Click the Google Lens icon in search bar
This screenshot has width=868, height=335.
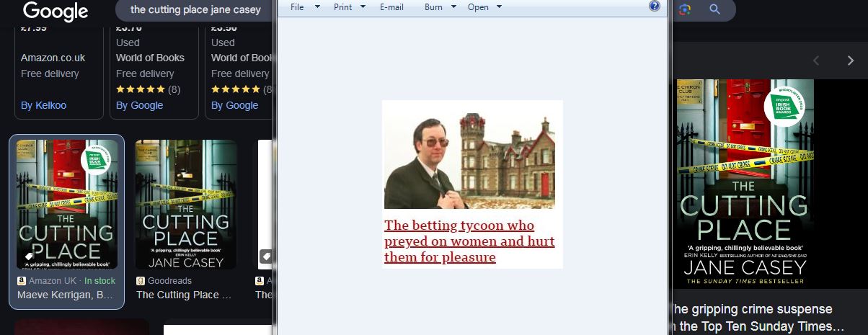[x=684, y=9]
